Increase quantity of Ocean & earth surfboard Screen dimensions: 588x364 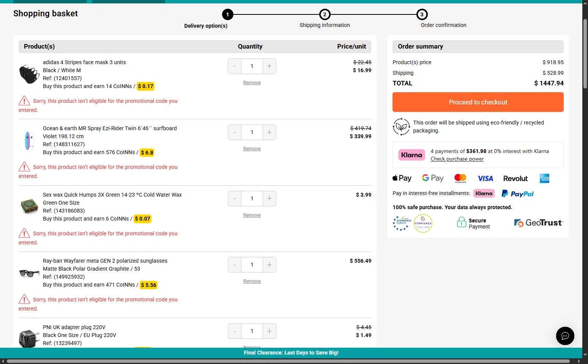(269, 132)
